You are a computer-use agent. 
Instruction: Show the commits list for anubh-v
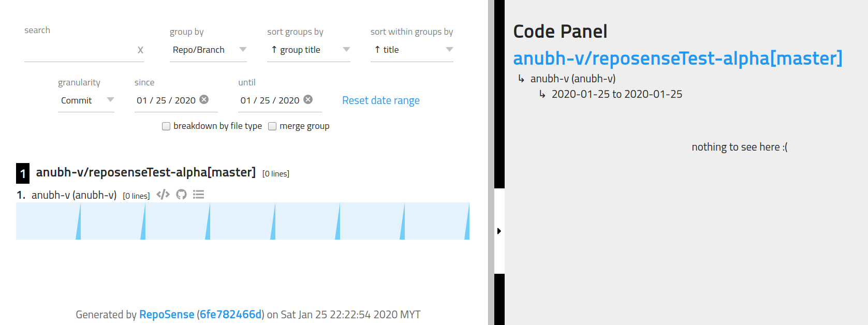click(x=198, y=194)
